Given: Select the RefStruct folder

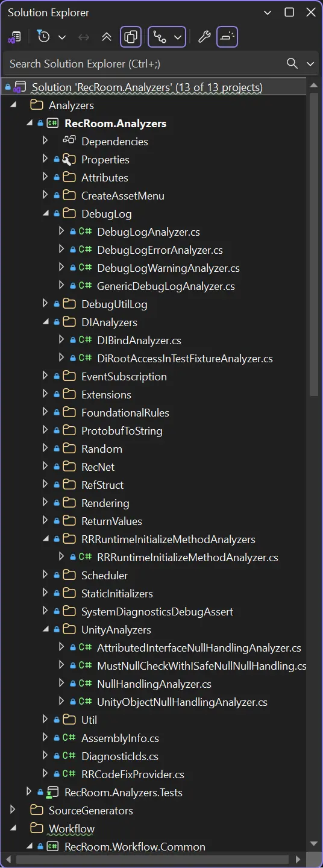Looking at the screenshot, I should 102,485.
